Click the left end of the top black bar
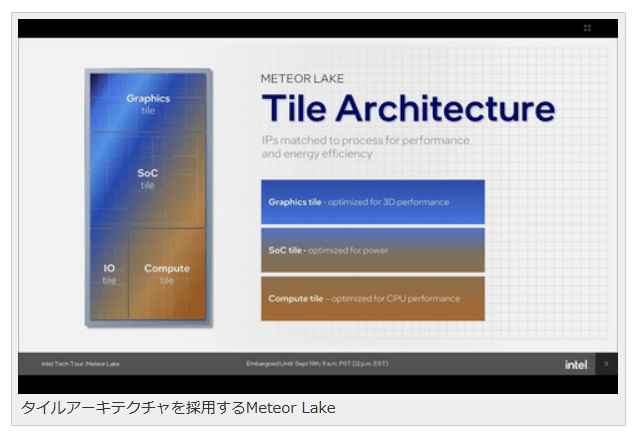The image size is (633, 435). (x=40, y=28)
